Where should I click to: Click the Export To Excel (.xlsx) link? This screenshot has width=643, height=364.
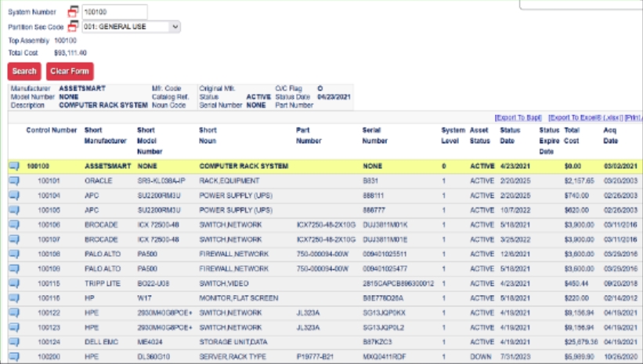pos(586,117)
